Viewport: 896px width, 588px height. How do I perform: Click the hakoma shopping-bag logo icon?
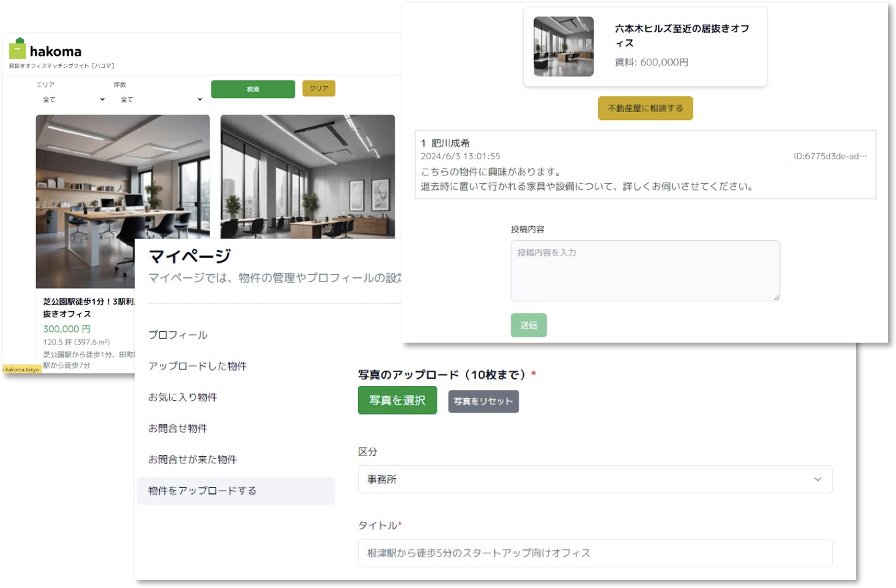click(17, 49)
